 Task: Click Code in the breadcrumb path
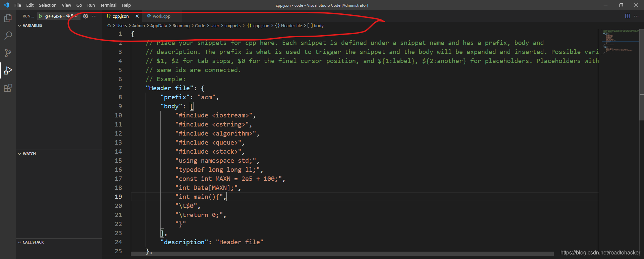pyautogui.click(x=200, y=26)
